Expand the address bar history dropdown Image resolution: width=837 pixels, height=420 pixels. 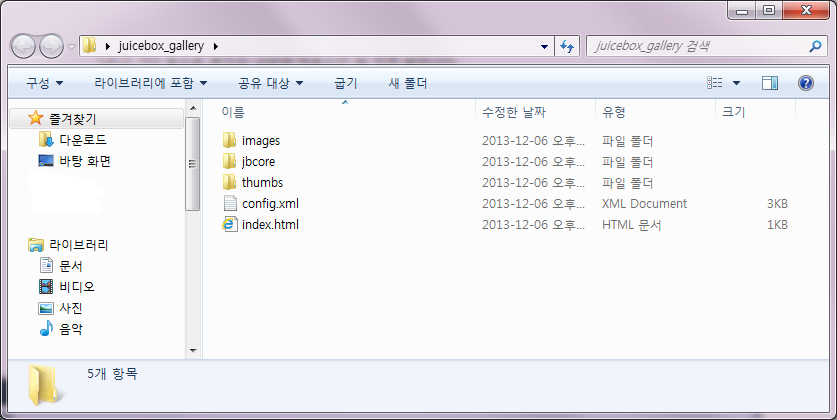pyautogui.click(x=544, y=46)
